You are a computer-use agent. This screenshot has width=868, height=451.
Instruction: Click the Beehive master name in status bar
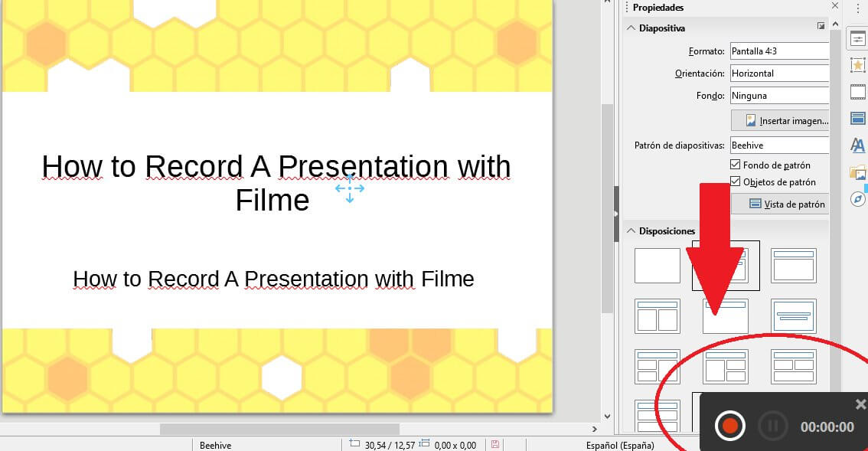point(215,445)
